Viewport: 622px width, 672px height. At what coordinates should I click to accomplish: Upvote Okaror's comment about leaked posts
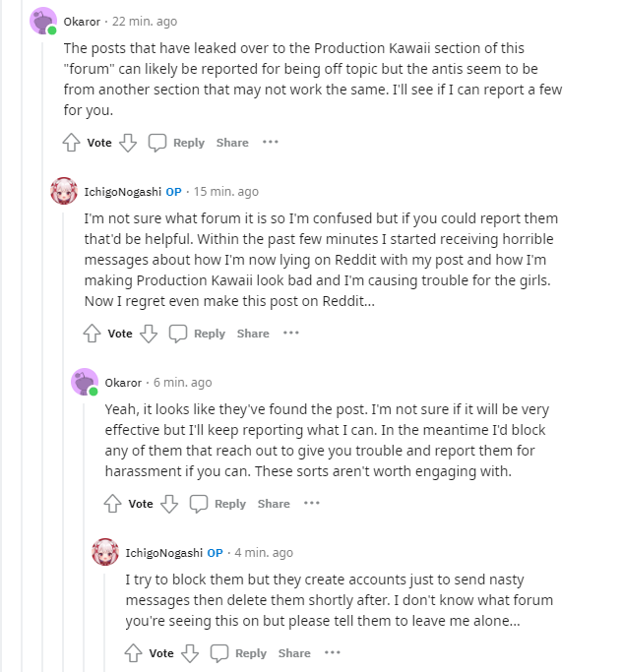point(71,143)
